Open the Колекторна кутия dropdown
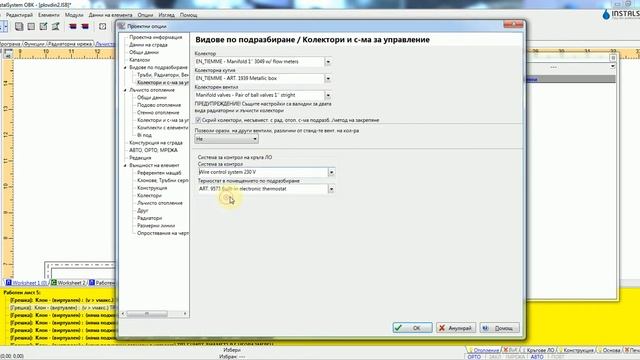 click(328, 78)
